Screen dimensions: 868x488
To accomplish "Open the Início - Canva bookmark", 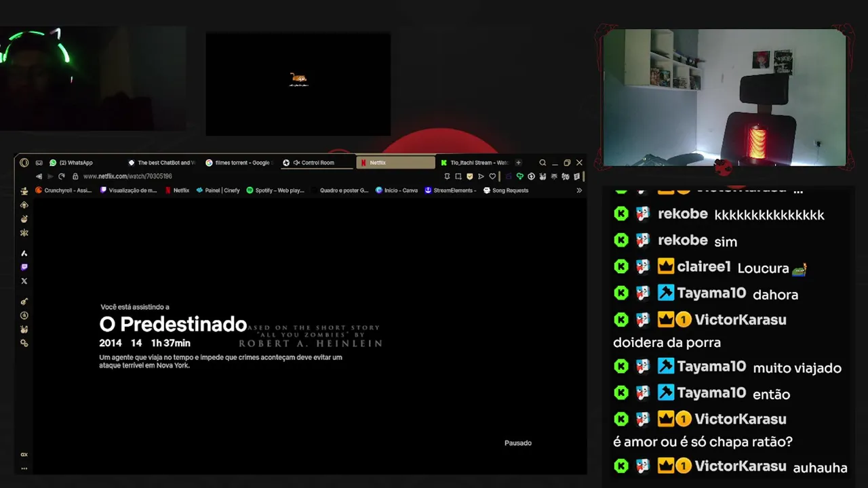I will point(397,190).
